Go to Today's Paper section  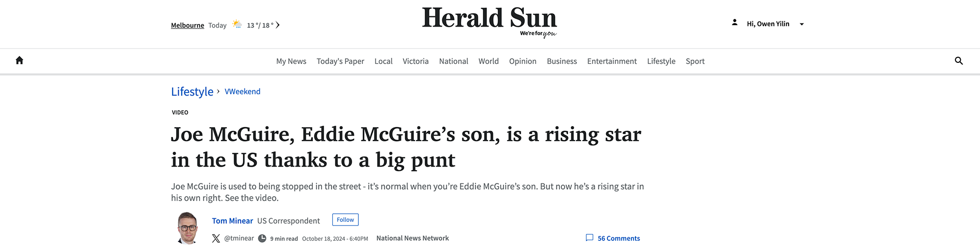tap(340, 61)
